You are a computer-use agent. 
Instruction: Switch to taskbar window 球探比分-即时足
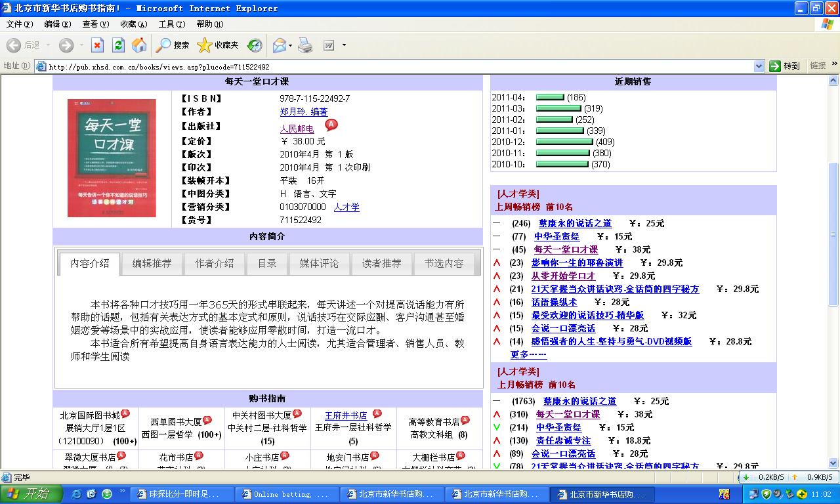(182, 494)
